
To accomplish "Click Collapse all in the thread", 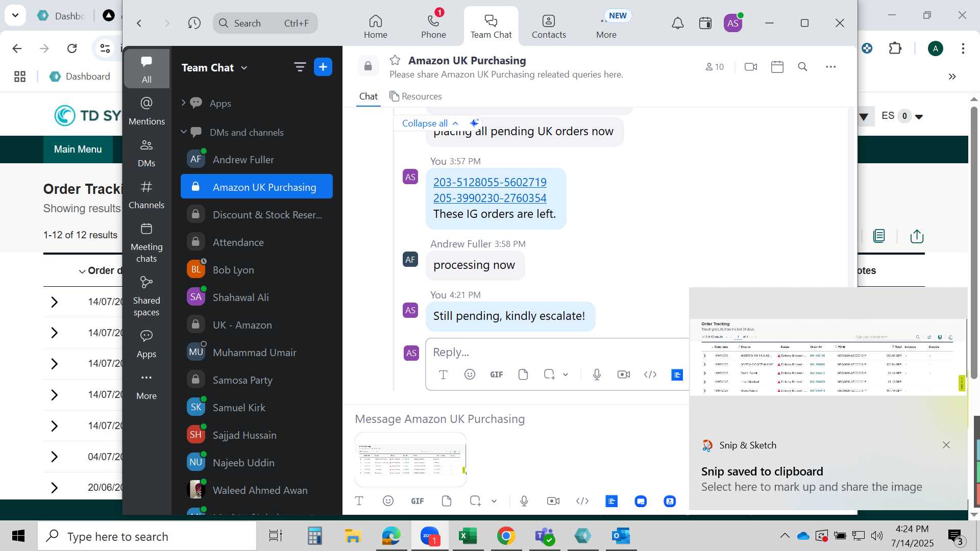I will [430, 123].
